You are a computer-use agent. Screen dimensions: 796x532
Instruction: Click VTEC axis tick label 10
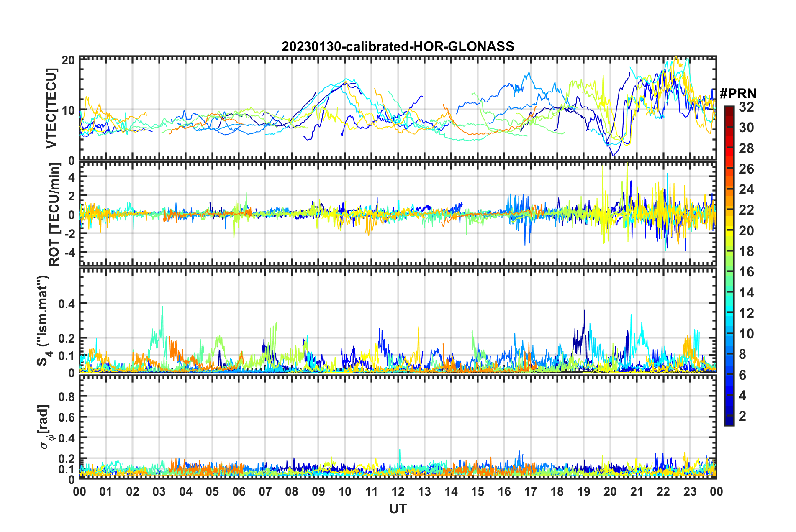tap(68, 110)
